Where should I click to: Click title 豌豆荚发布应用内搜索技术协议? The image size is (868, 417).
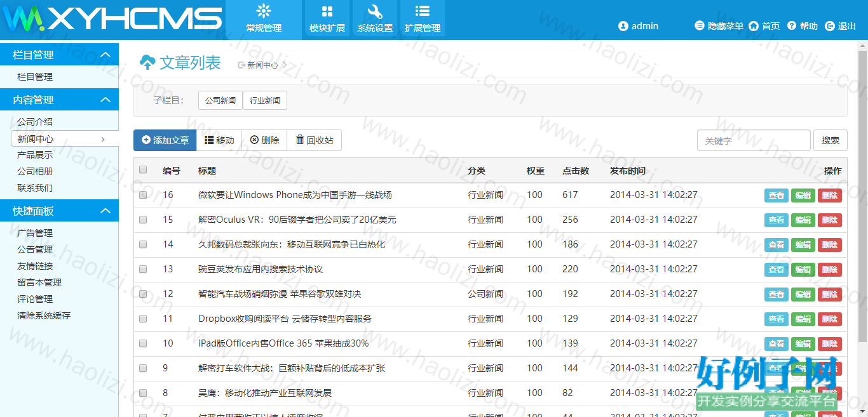pos(261,269)
